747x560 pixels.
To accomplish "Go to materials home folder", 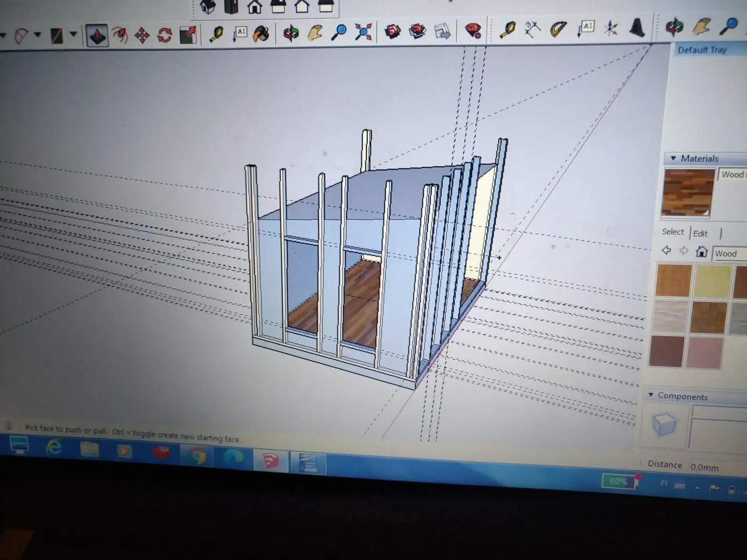I will (702, 252).
